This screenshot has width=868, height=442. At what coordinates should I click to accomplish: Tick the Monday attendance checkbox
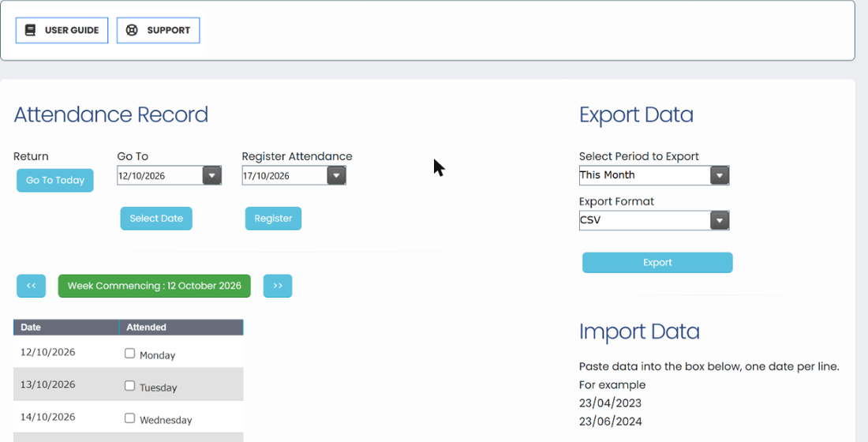(x=129, y=353)
